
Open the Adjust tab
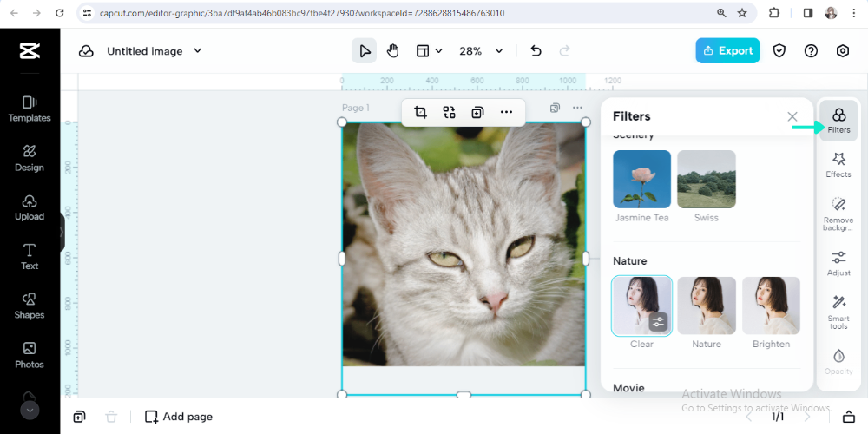838,264
